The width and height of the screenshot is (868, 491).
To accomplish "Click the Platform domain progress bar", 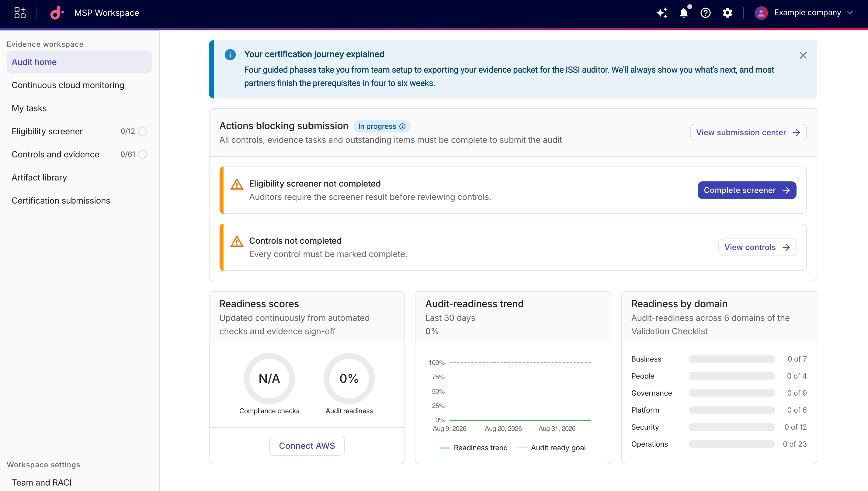I will tap(732, 410).
